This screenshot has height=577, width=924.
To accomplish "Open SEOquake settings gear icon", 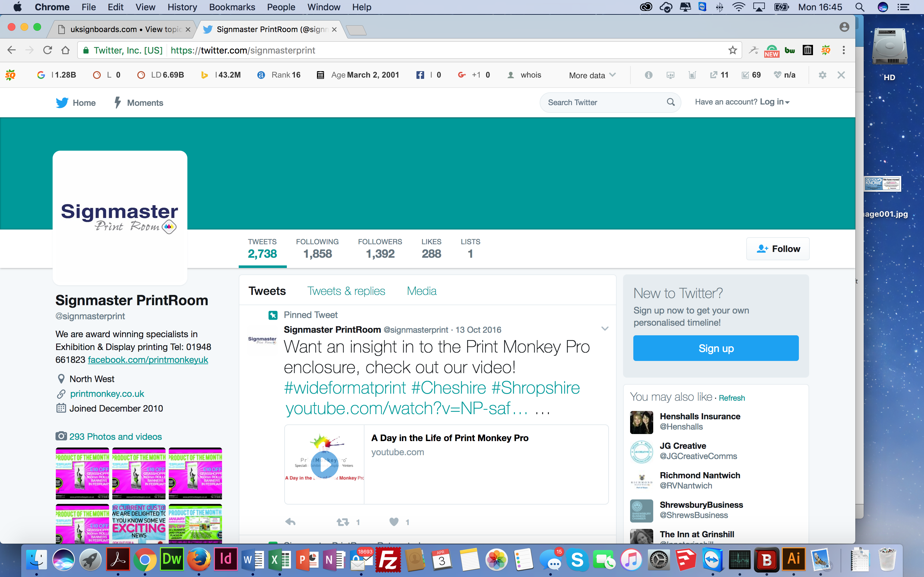I will pyautogui.click(x=822, y=75).
